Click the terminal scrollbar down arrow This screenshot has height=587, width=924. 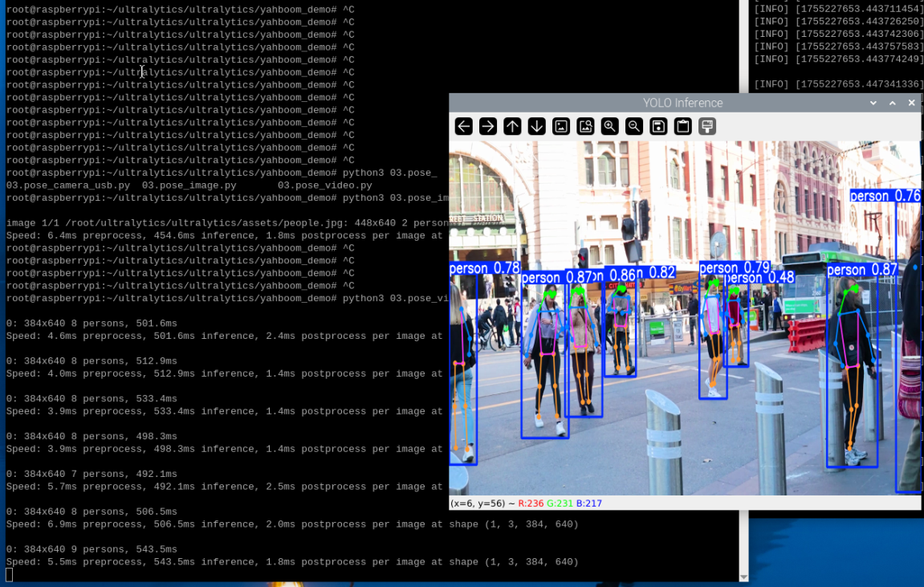[743, 577]
